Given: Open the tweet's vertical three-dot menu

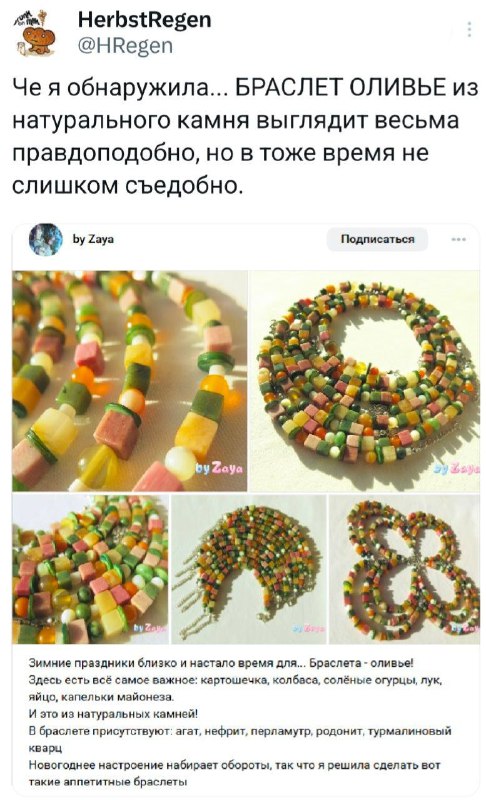Looking at the screenshot, I should click(469, 30).
